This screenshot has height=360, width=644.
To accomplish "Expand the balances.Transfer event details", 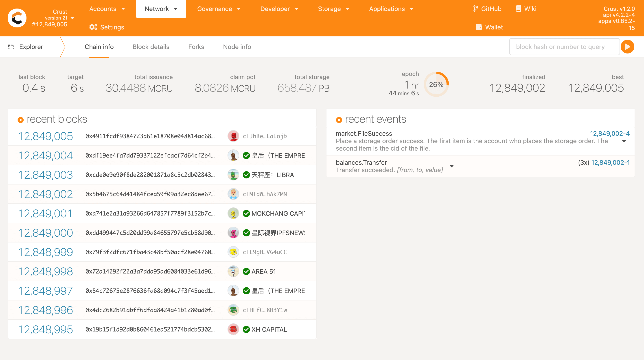I will coord(451,167).
